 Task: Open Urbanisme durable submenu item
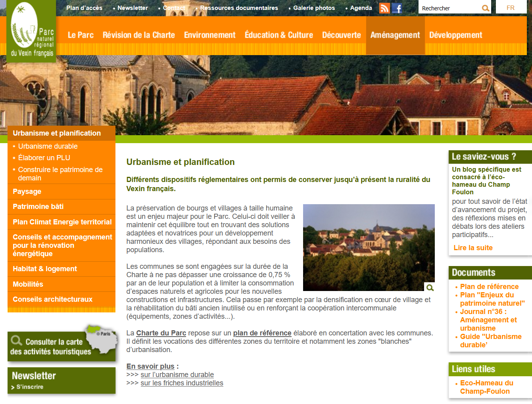coord(48,146)
